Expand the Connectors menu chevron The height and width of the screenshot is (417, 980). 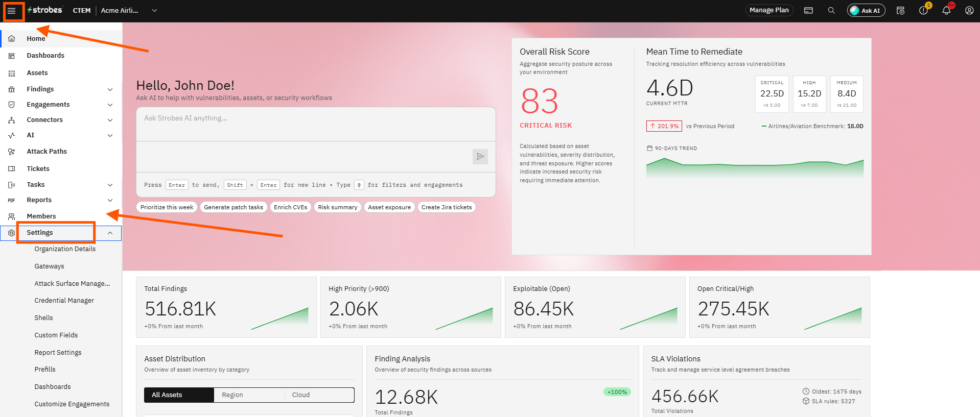tap(110, 120)
